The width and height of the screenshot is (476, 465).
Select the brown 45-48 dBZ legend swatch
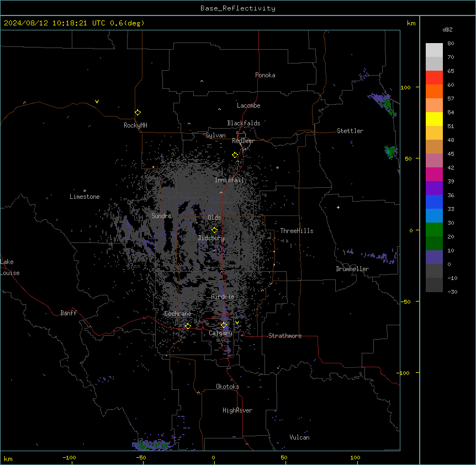pos(434,146)
